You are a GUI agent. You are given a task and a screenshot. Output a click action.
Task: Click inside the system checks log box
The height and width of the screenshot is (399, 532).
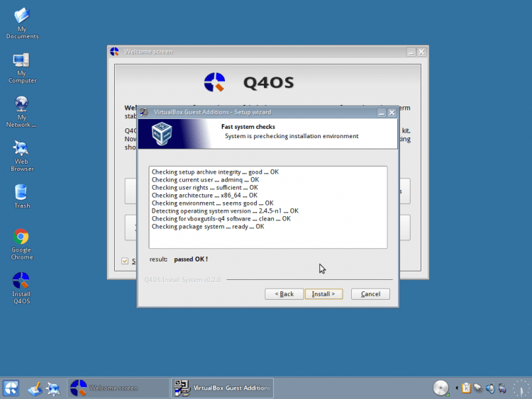[268, 207]
